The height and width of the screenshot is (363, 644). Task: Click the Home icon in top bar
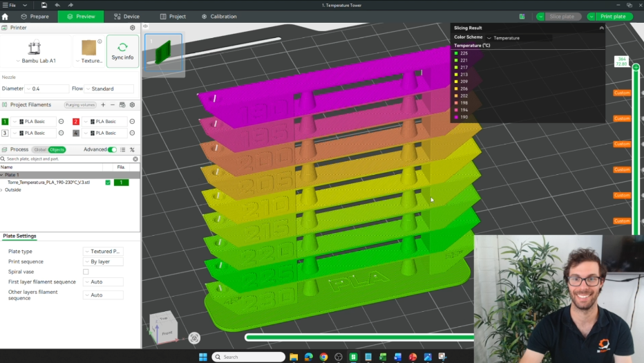[6, 17]
